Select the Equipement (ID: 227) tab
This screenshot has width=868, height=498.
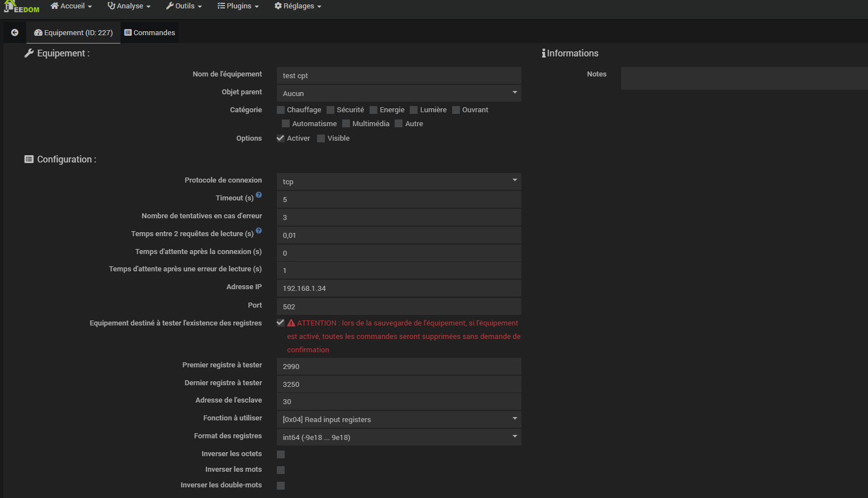coord(73,32)
